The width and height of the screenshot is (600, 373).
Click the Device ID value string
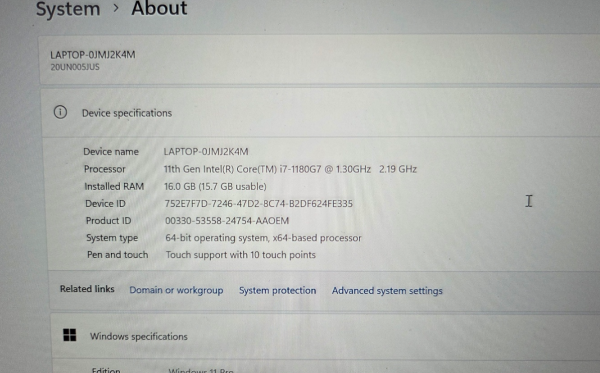[258, 204]
